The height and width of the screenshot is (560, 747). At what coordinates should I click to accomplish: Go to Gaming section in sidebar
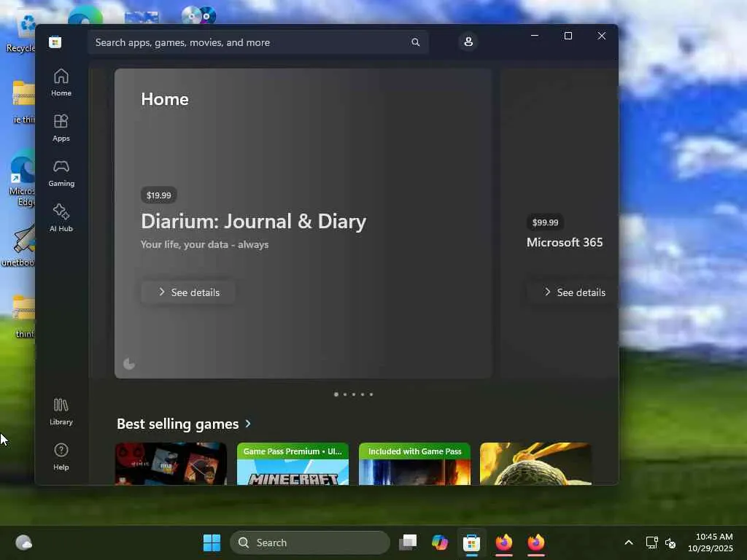pos(61,173)
